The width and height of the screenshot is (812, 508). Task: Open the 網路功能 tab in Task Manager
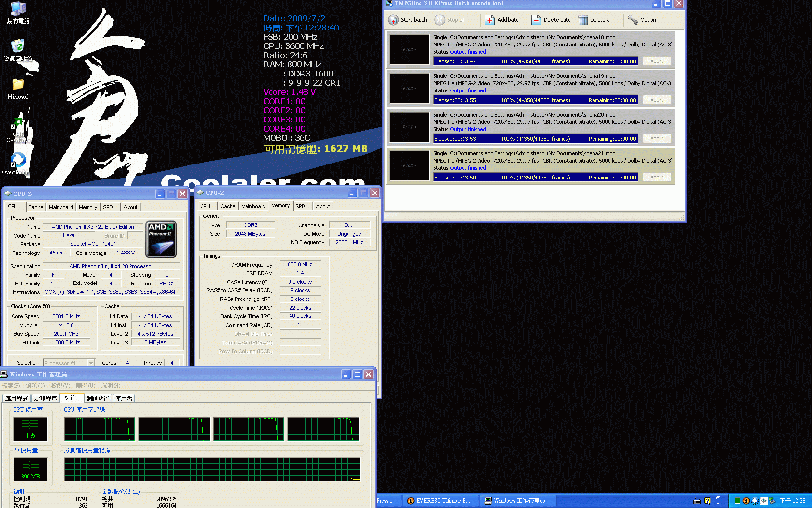98,399
